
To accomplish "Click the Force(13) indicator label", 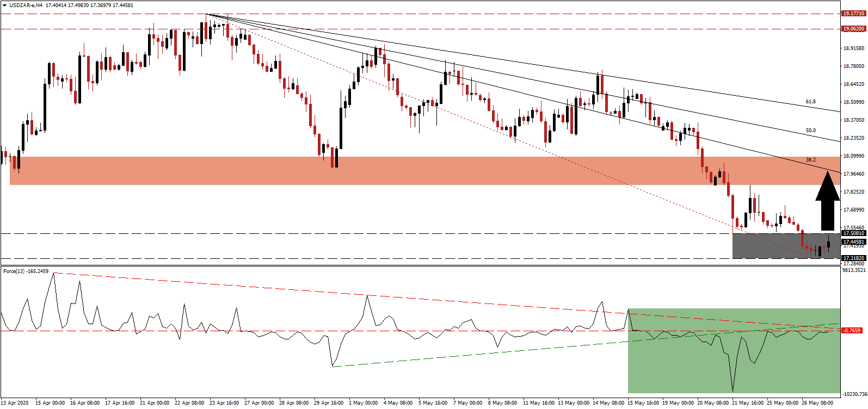I will pos(26,271).
